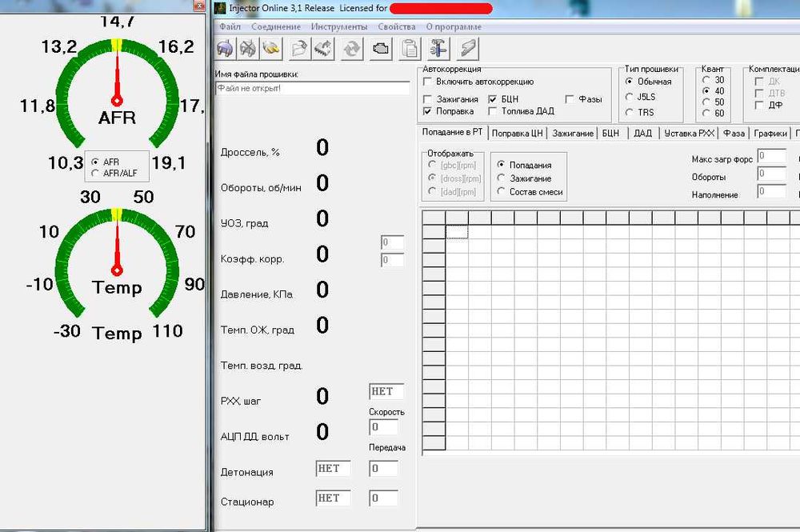The width and height of the screenshot is (800, 532).
Task: Click the selected top-left table cell
Action: [x=457, y=232]
